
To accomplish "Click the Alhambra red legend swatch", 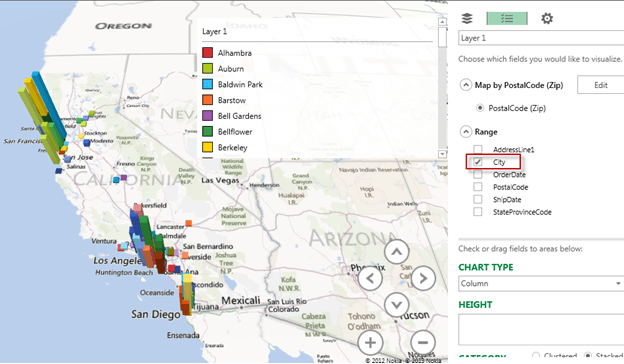I will (207, 53).
